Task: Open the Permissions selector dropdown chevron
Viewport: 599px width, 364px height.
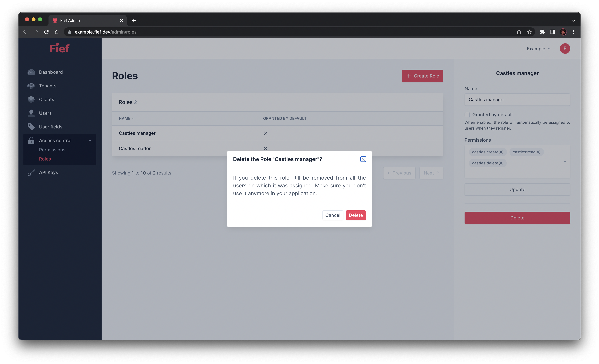Action: coord(565,161)
